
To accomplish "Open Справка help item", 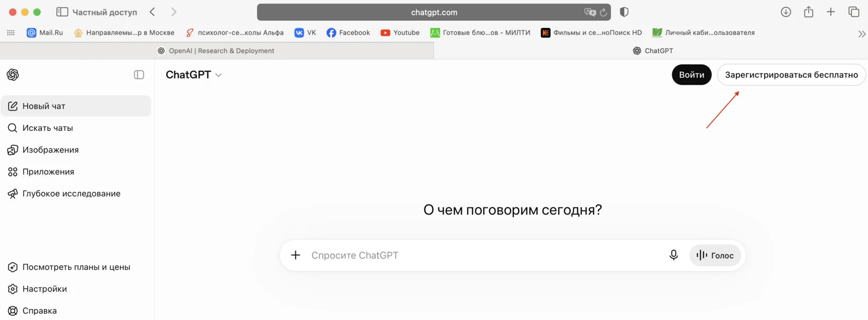I will pyautogui.click(x=76, y=310).
